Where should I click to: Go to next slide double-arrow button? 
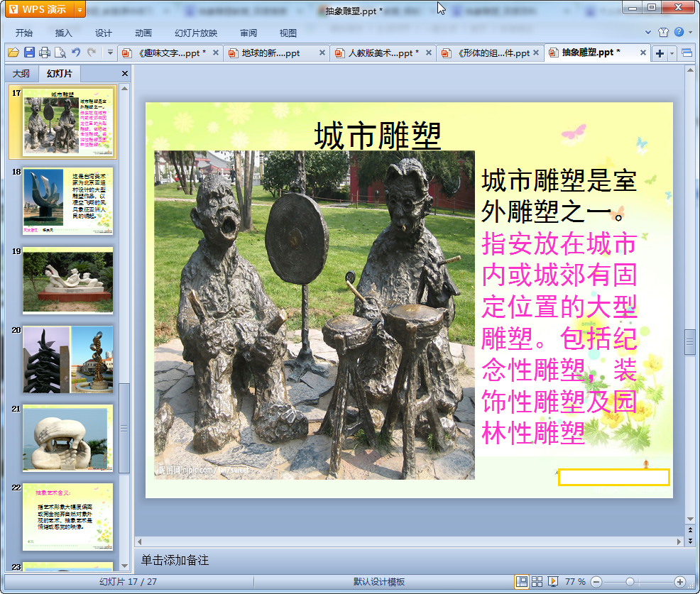[x=690, y=541]
